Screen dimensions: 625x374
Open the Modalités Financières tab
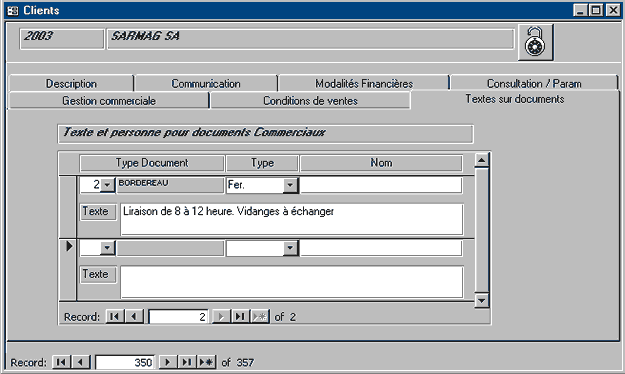click(364, 83)
